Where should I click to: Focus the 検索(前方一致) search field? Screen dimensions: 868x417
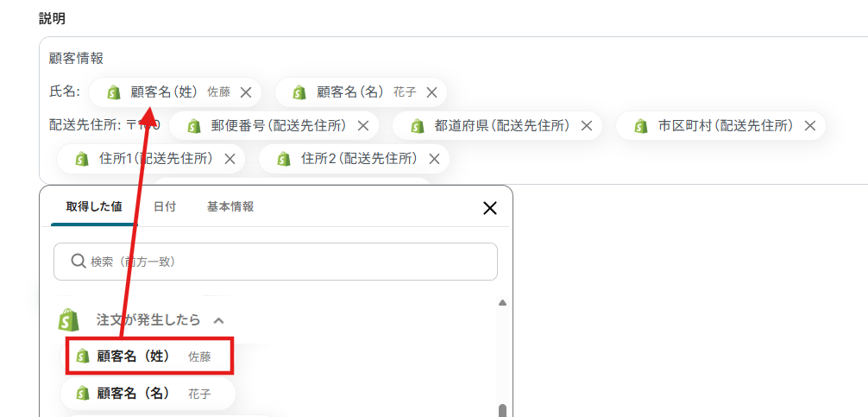(276, 262)
